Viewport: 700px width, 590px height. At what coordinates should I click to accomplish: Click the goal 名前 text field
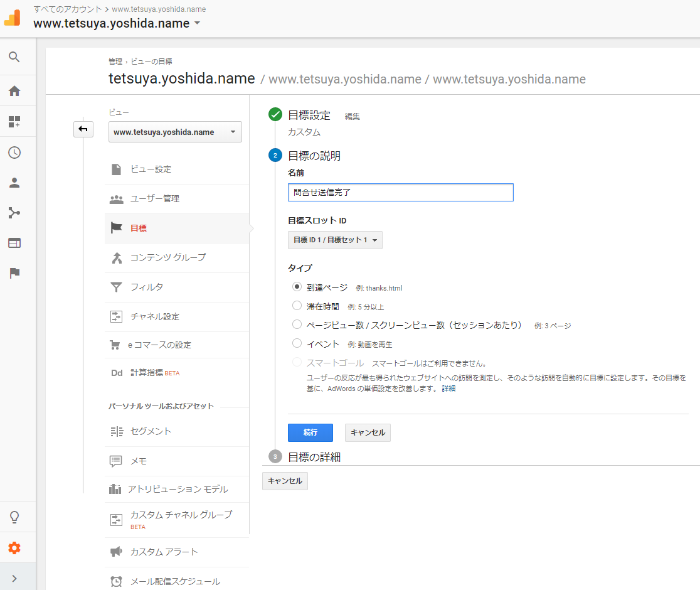400,192
